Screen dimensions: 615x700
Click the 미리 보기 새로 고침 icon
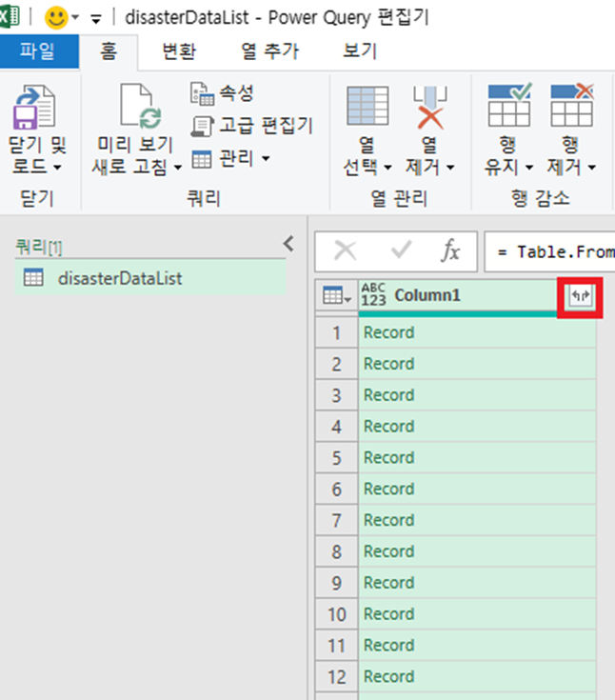(140, 107)
